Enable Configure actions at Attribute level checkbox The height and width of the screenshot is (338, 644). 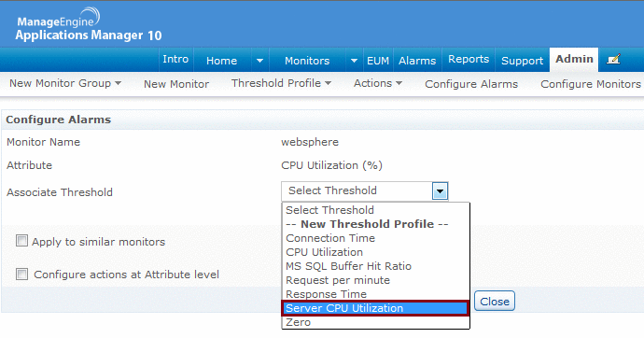[x=21, y=274]
